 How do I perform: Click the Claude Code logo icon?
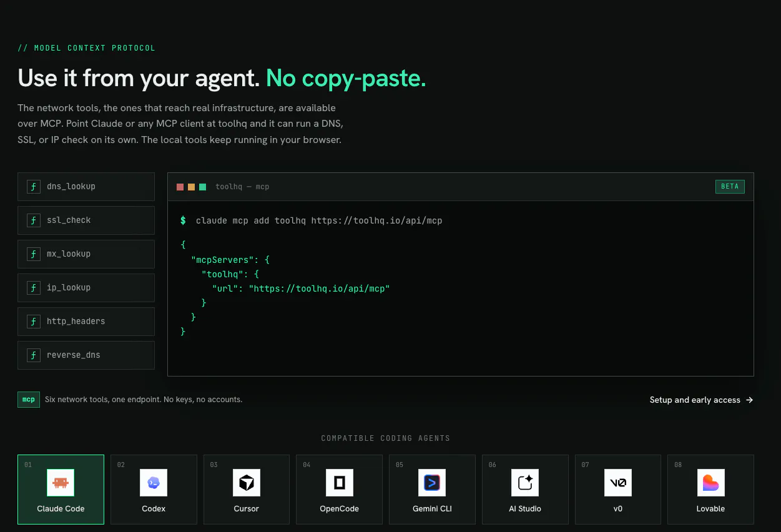point(61,483)
